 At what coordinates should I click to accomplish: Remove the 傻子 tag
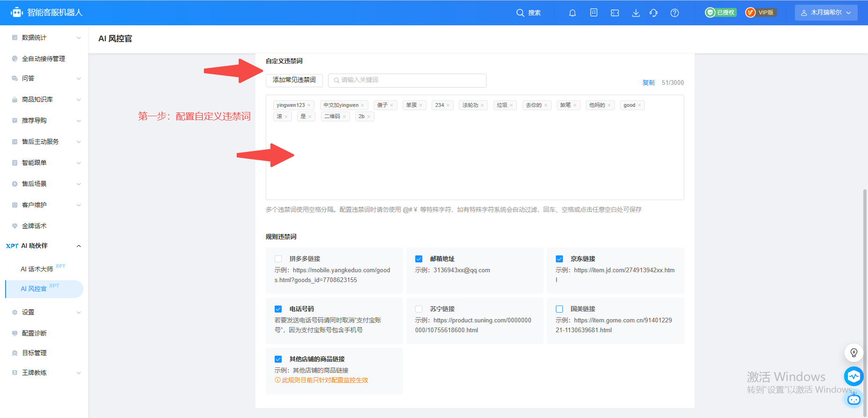[392, 105]
